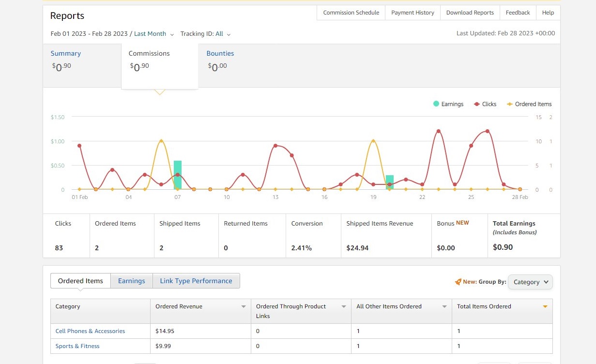Open the Cell Phones & Accessories category link
The height and width of the screenshot is (364, 596).
(90, 331)
